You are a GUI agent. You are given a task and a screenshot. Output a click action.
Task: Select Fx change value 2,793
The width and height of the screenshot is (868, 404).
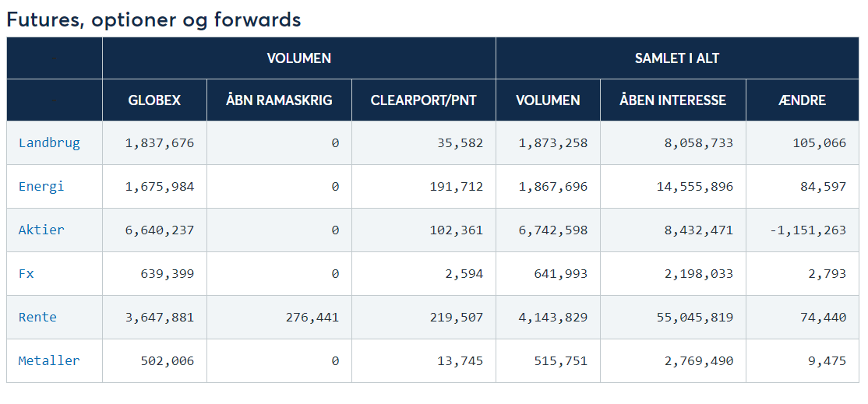(x=827, y=273)
